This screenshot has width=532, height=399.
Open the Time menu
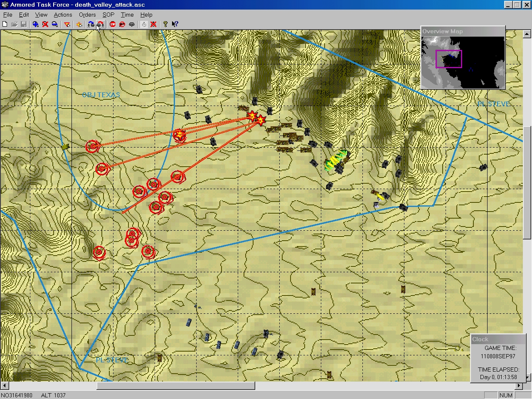pos(127,15)
